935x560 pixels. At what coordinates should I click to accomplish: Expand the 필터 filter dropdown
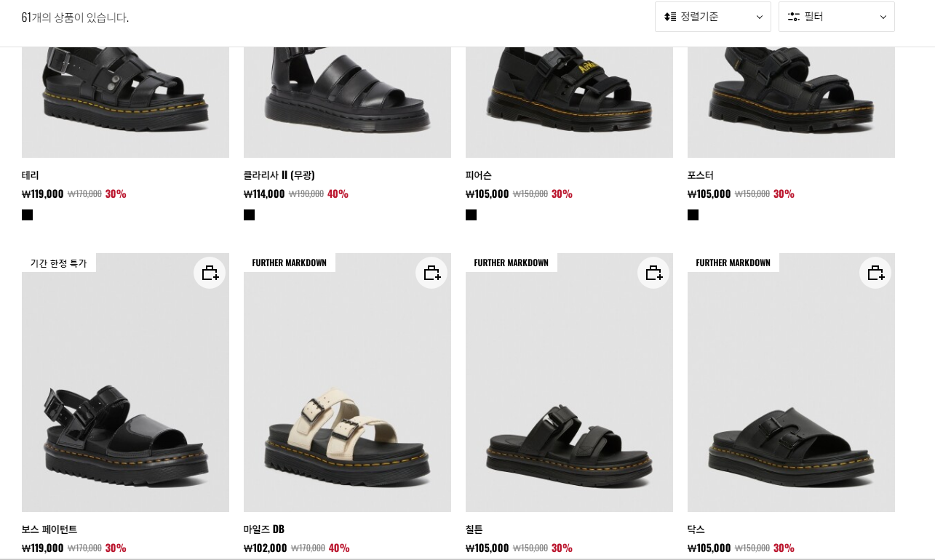[837, 17]
